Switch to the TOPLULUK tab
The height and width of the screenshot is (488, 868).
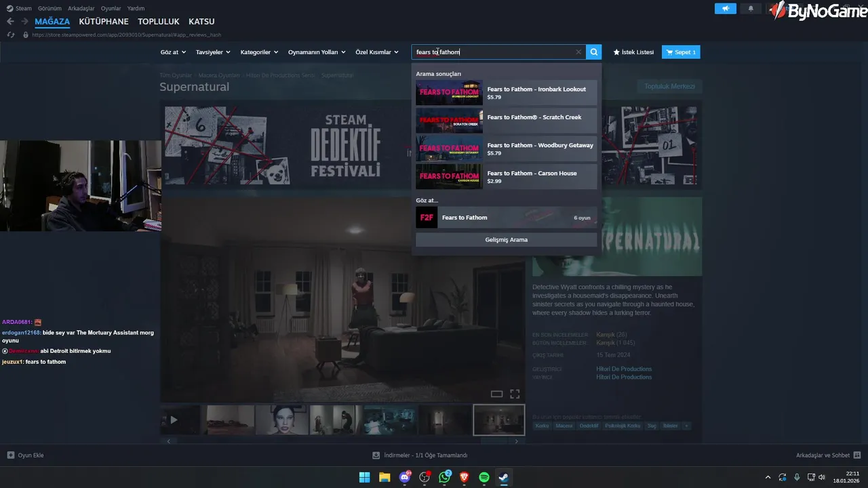pyautogui.click(x=159, y=22)
